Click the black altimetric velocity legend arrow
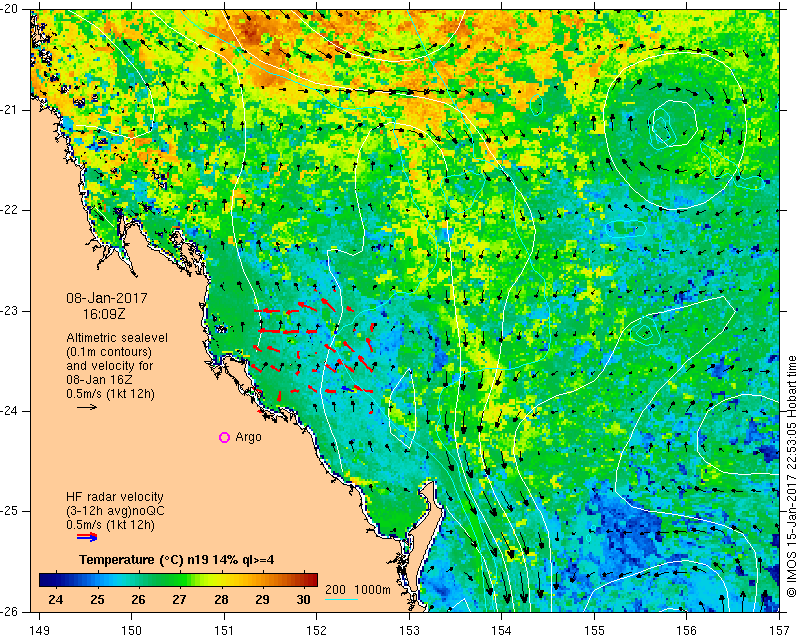800x640 pixels. click(87, 407)
